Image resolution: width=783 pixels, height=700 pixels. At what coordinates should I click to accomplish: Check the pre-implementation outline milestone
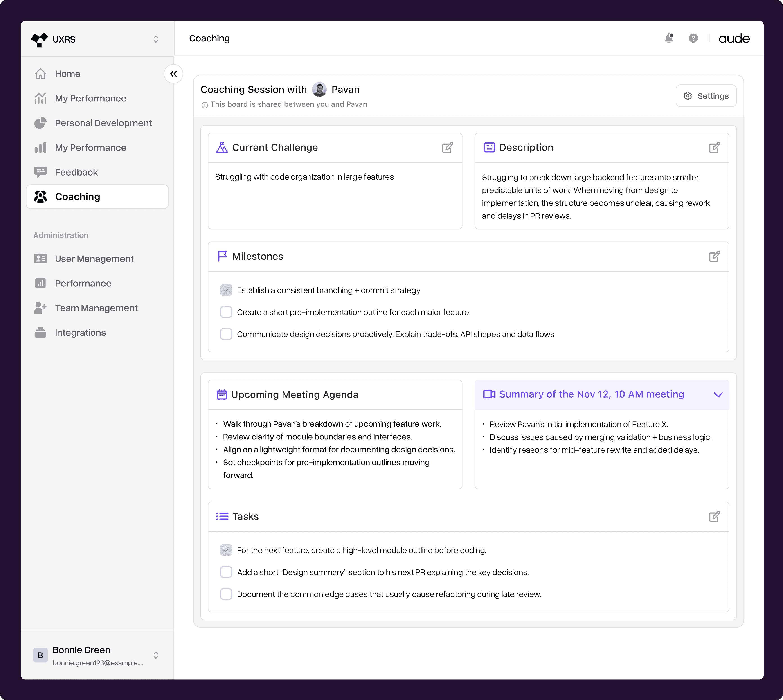click(226, 312)
